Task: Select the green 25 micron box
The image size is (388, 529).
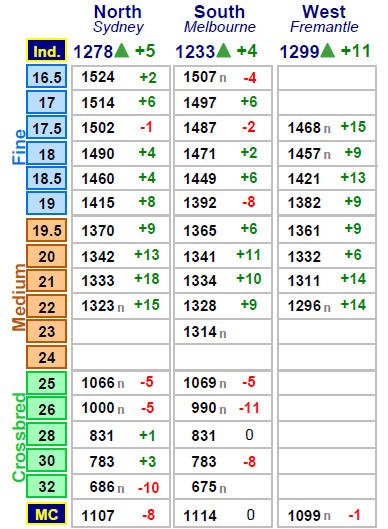Action: [47, 383]
